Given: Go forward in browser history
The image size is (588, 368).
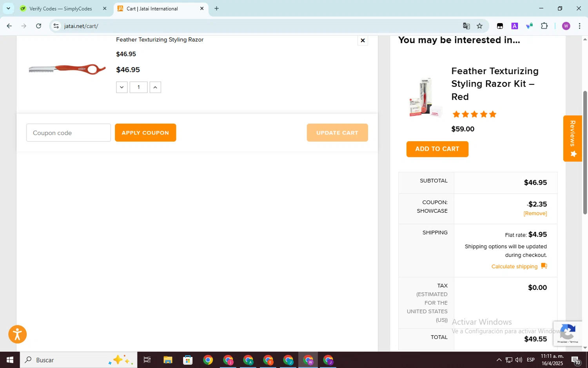Looking at the screenshot, I should [24, 26].
